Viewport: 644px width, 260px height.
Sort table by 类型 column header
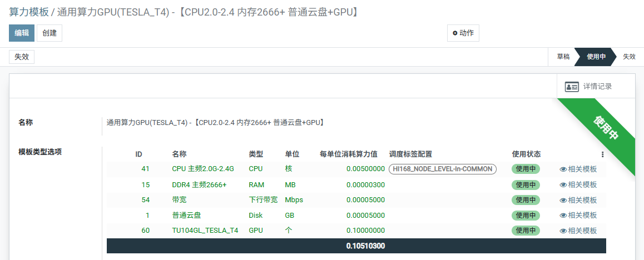(256, 154)
